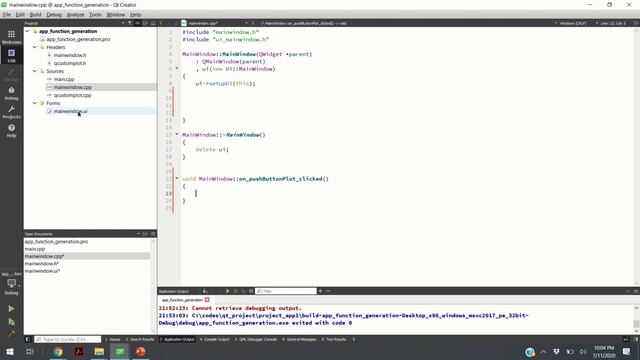The image size is (640, 360).
Task: Open the Help menu
Action: 136,15
